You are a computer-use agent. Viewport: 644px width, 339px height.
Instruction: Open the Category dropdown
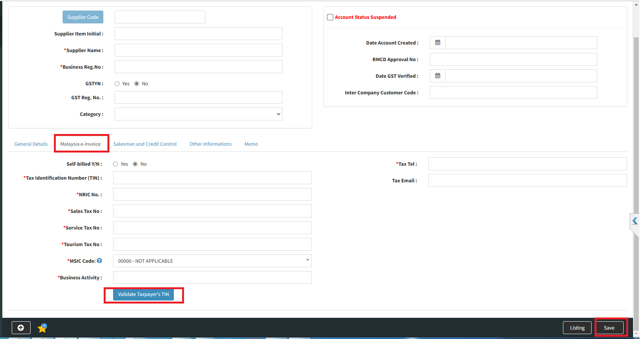click(198, 114)
